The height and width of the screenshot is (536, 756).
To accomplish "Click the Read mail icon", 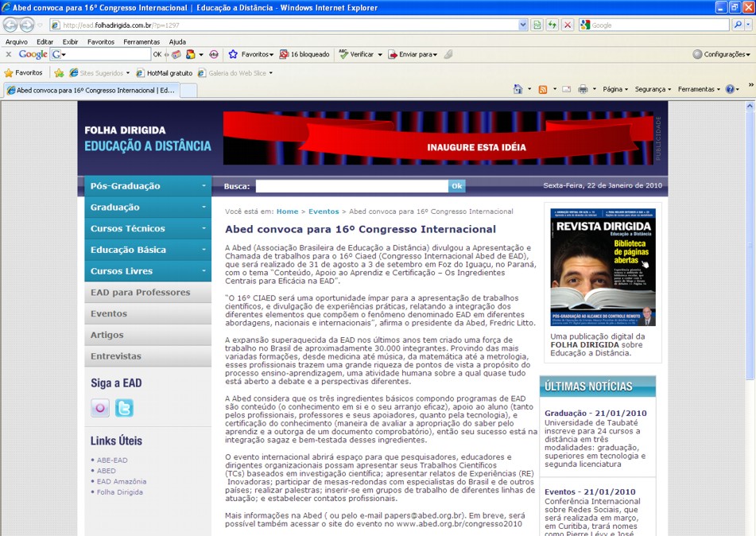I will pos(567,89).
